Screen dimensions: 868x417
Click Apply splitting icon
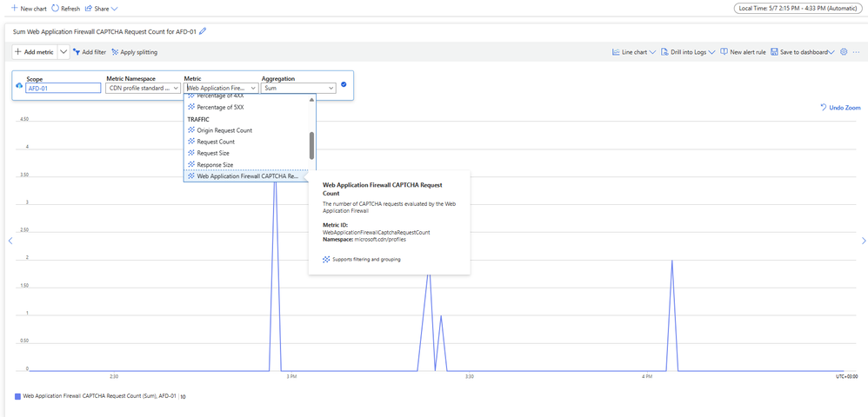pyautogui.click(x=115, y=52)
